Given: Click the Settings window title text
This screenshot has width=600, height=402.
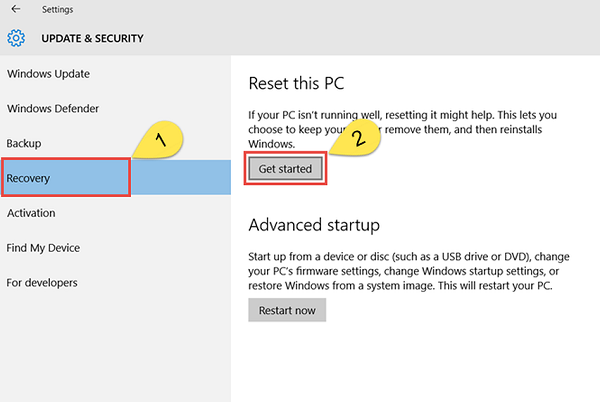Looking at the screenshot, I should (57, 10).
